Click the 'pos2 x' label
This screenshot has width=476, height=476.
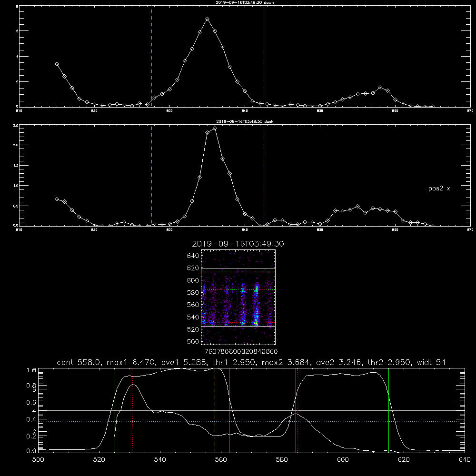click(439, 188)
